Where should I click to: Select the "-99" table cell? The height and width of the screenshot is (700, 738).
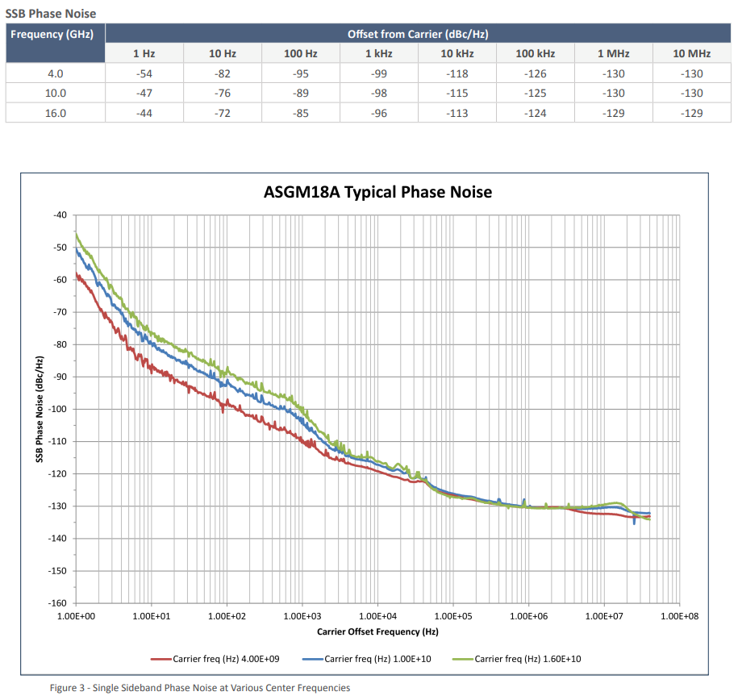click(x=379, y=74)
